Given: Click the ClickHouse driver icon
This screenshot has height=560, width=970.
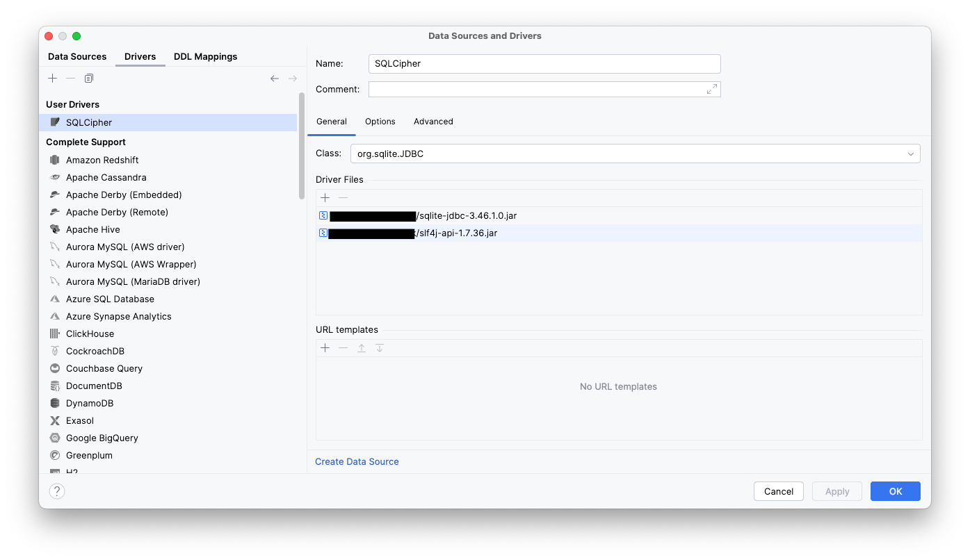Looking at the screenshot, I should click(x=55, y=333).
